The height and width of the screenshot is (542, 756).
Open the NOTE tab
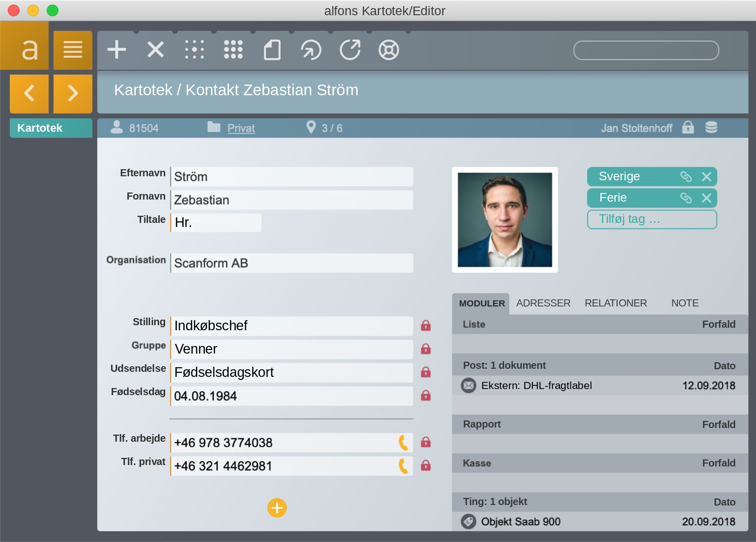(x=685, y=303)
